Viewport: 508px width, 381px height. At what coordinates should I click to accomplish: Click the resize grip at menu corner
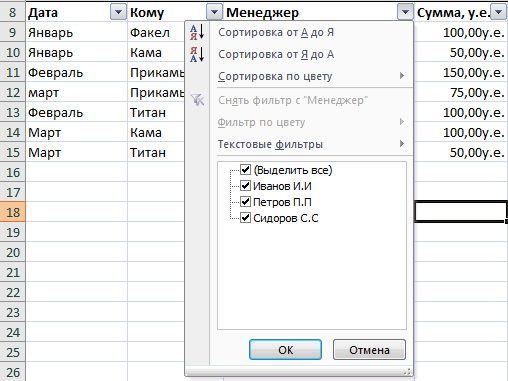408,371
